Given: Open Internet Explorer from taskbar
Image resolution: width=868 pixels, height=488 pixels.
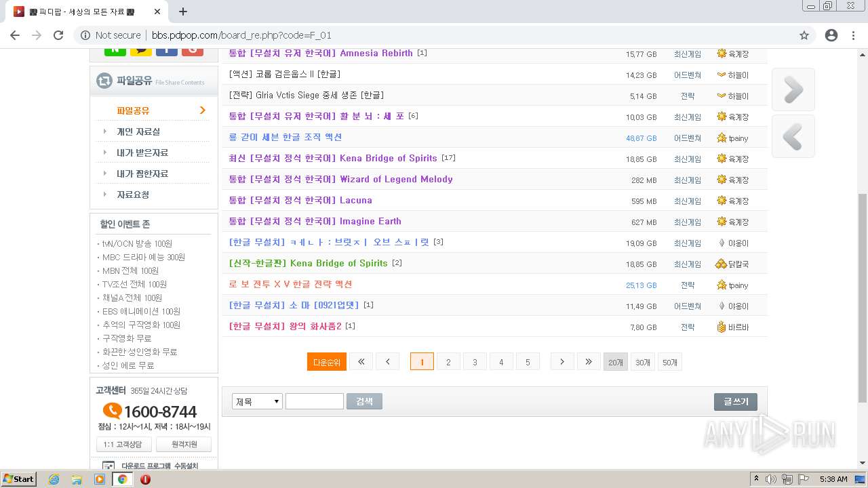Looking at the screenshot, I should [54, 479].
